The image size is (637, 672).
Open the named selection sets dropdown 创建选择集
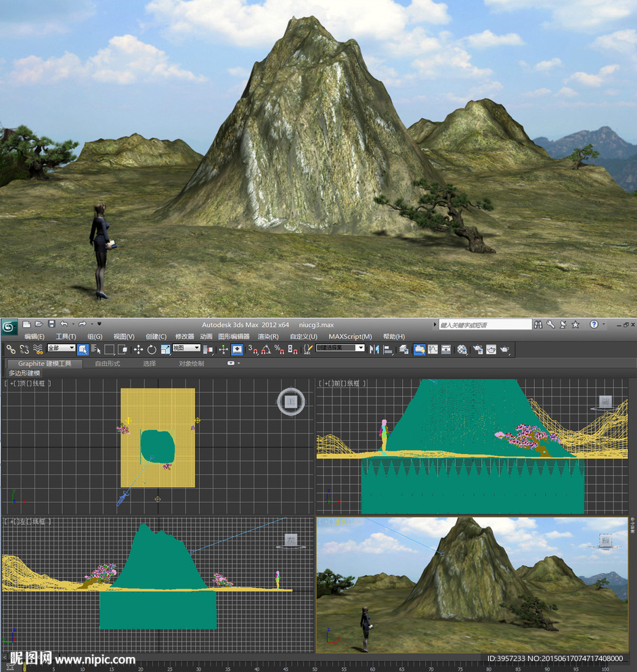click(x=338, y=348)
